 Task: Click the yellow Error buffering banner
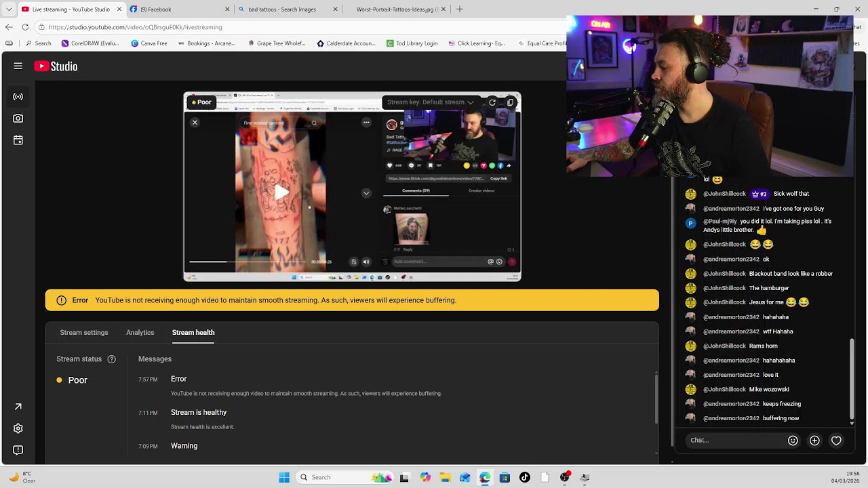tap(352, 300)
